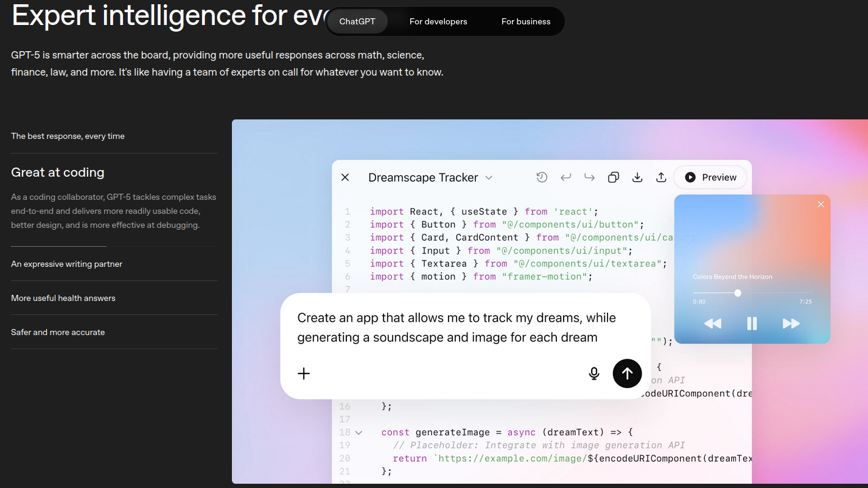Open the Dreamscape Tracker title dropdown
Screen dimensions: 868x488
[488, 178]
